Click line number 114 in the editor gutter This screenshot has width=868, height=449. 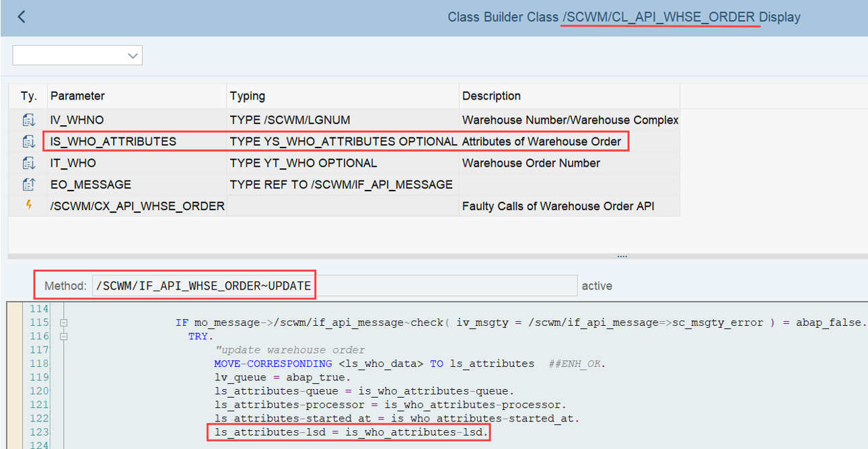(40, 309)
